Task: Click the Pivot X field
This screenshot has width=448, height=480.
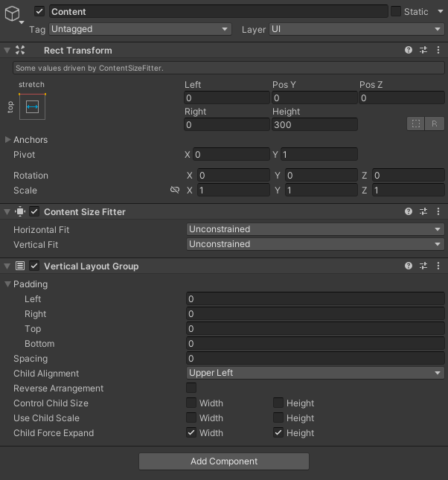Action: [x=231, y=154]
